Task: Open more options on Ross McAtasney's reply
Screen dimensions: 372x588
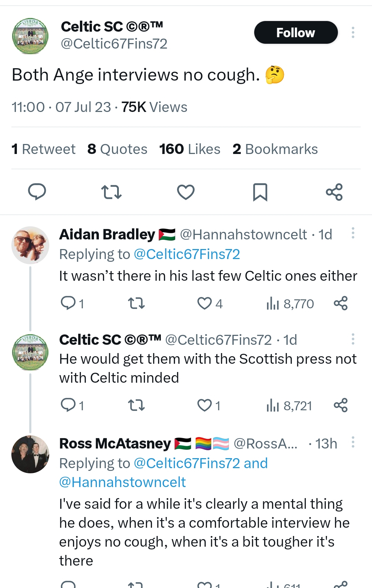Action: tap(353, 442)
